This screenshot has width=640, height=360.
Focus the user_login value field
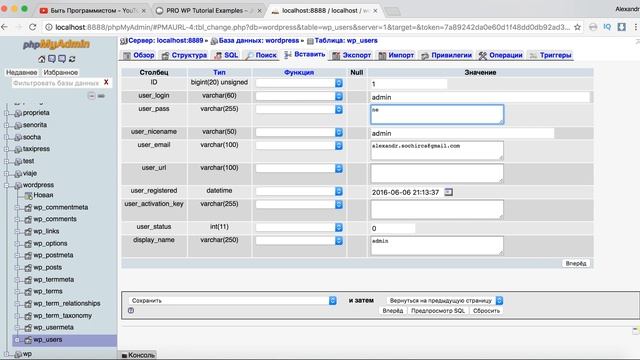pyautogui.click(x=480, y=97)
